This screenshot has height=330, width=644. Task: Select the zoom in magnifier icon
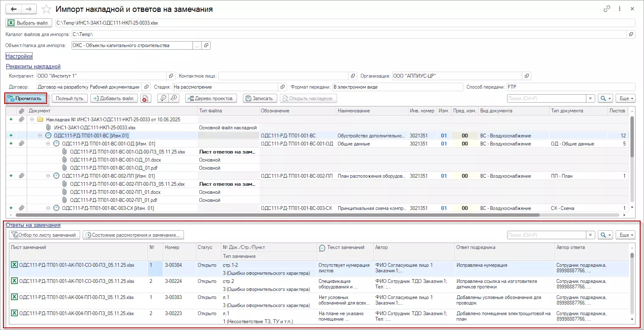173,98
